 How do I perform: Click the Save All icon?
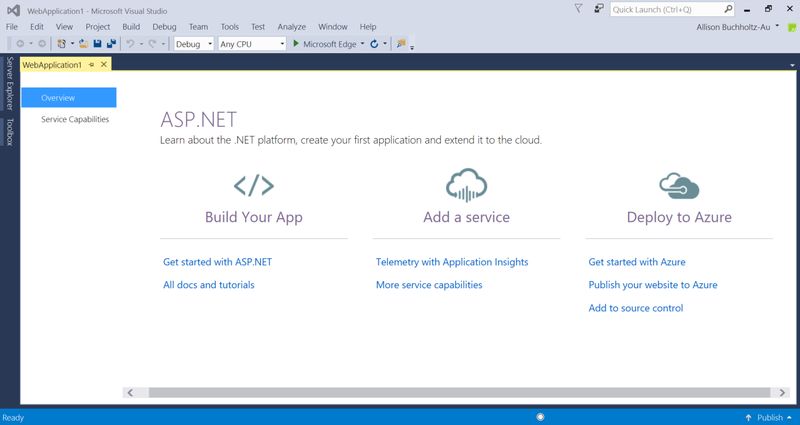click(x=111, y=44)
